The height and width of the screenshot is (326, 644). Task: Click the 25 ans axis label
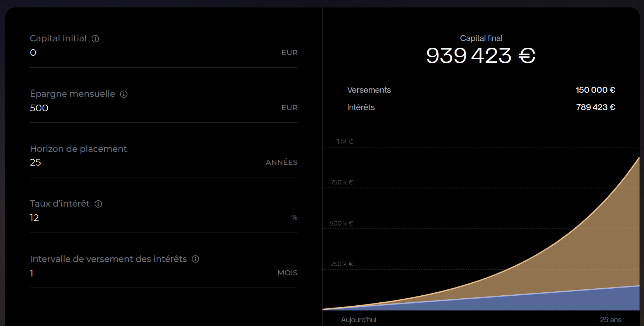coord(610,320)
